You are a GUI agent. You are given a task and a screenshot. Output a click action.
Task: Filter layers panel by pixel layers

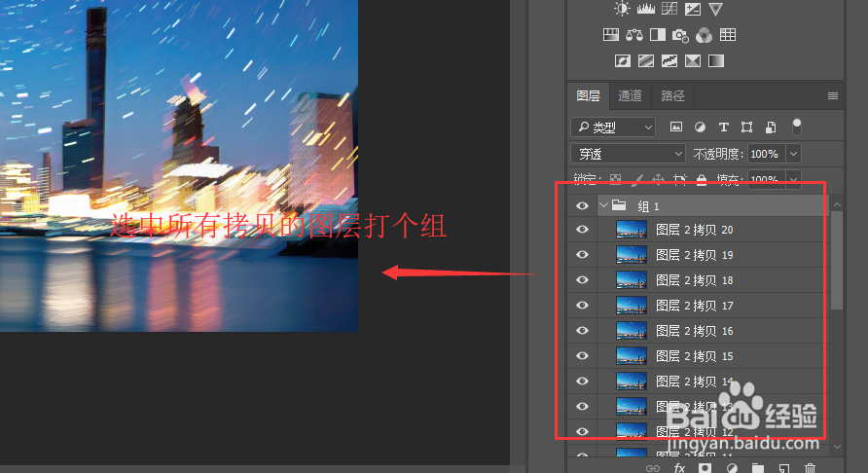pos(676,127)
